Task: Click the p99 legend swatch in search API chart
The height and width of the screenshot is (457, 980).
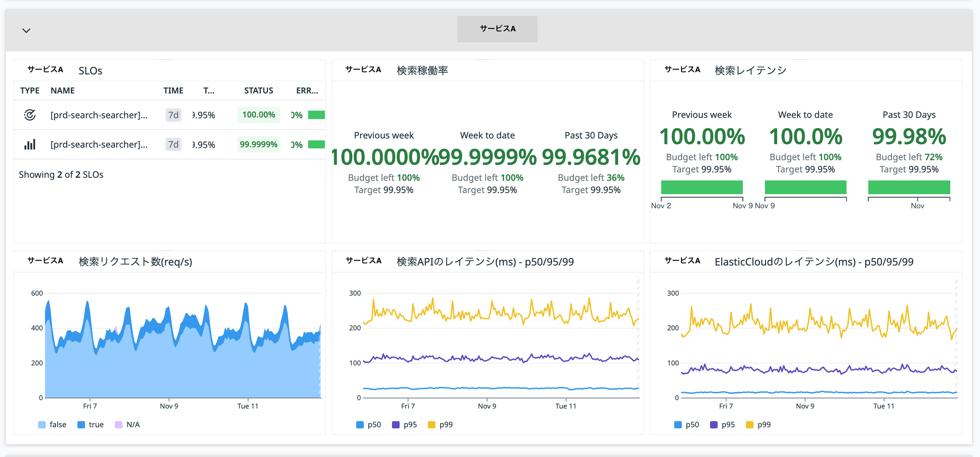Action: coord(432,425)
